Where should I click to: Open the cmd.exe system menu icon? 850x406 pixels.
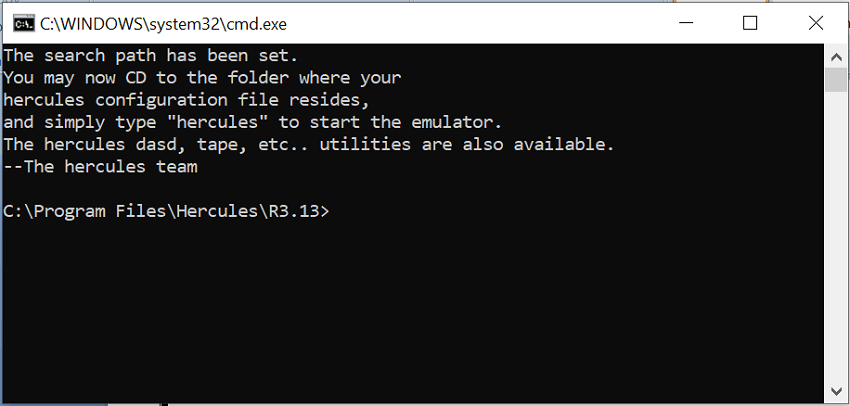[x=24, y=24]
